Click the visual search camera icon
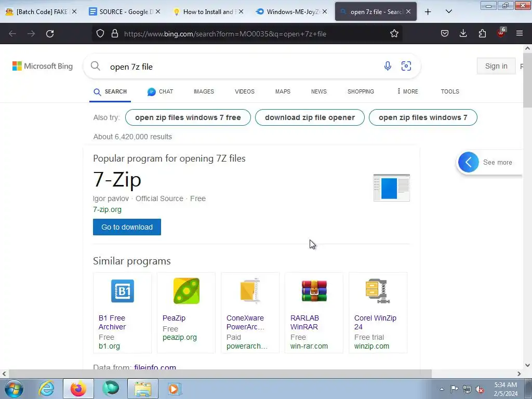Viewport: 532px width, 399px height. pos(406,66)
